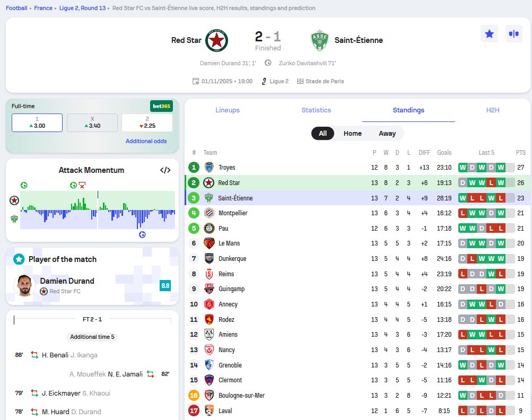Click the star icon beside Player of the match
This screenshot has width=532, height=420.
point(19,259)
